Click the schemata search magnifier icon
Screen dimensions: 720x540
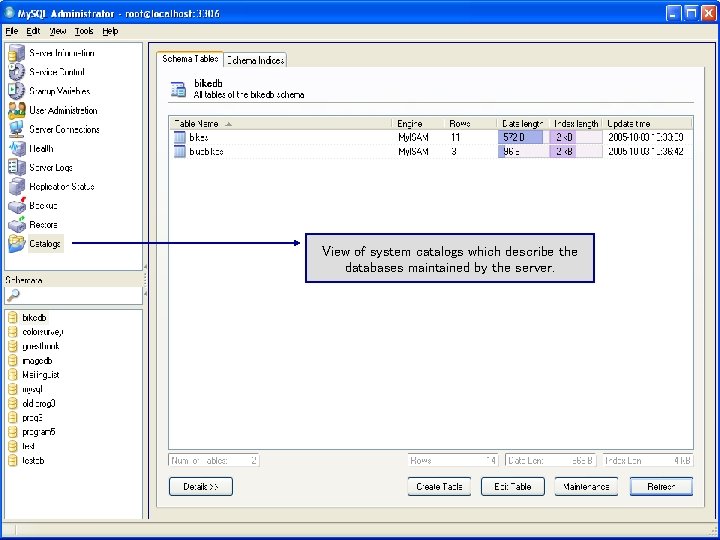pyautogui.click(x=13, y=295)
